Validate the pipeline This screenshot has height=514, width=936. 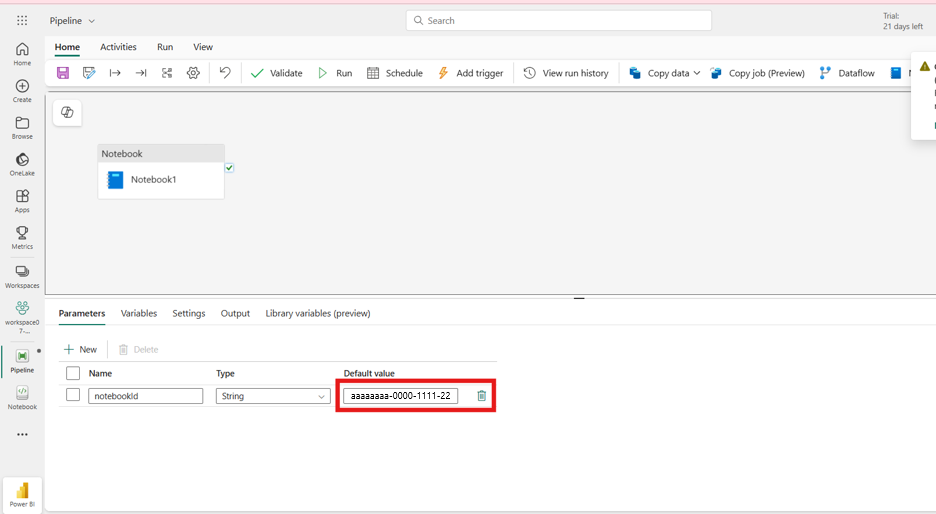276,73
